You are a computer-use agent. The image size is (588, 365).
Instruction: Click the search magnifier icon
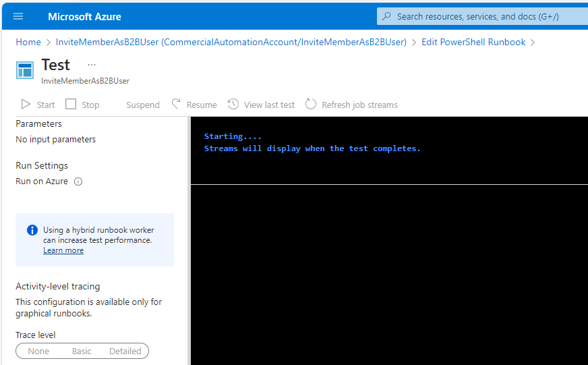pos(386,16)
